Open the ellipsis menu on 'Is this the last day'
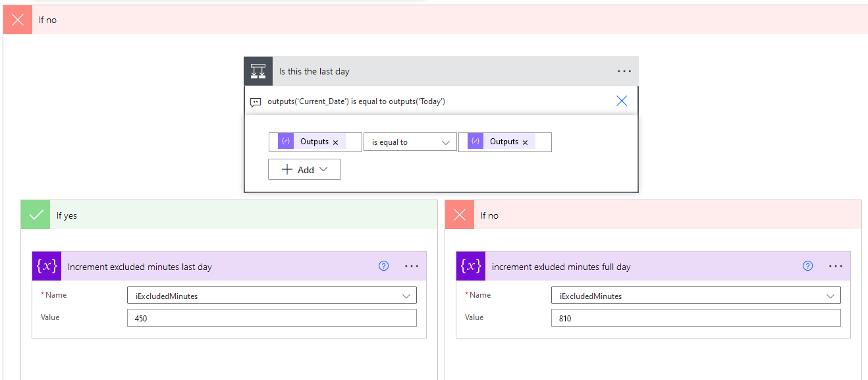Viewport: 868px width, 380px height. 624,70
